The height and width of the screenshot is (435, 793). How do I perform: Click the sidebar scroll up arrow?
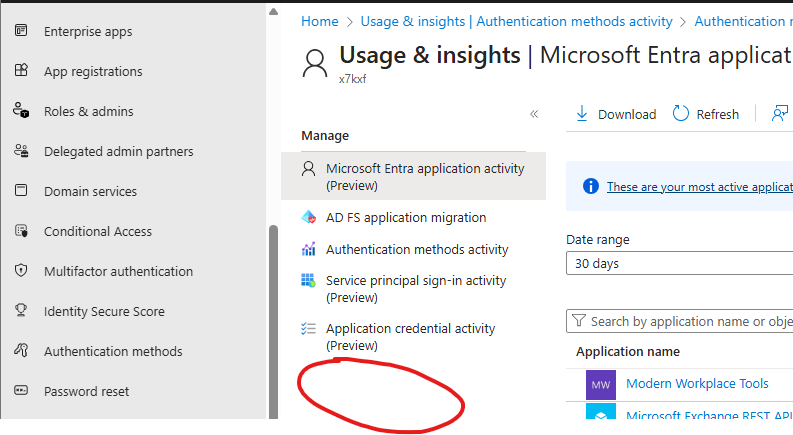pyautogui.click(x=273, y=12)
